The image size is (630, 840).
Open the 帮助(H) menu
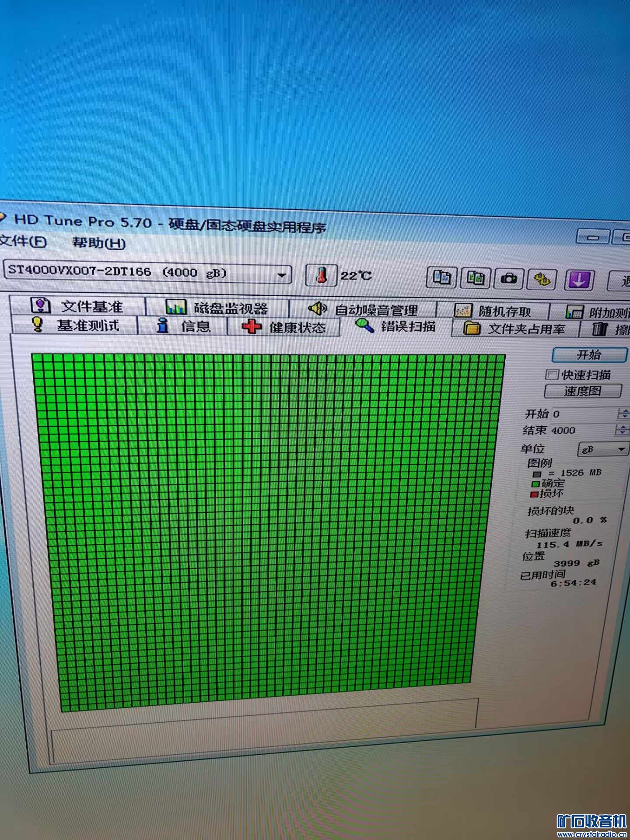point(99,242)
